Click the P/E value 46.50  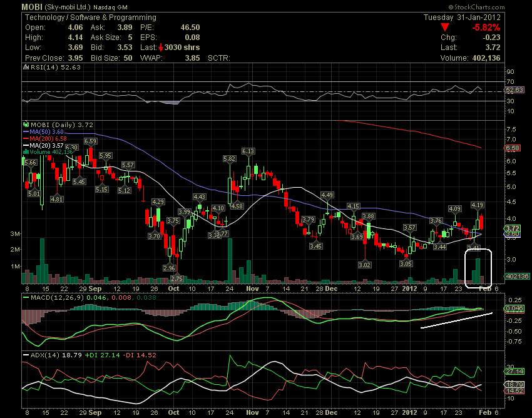point(190,28)
